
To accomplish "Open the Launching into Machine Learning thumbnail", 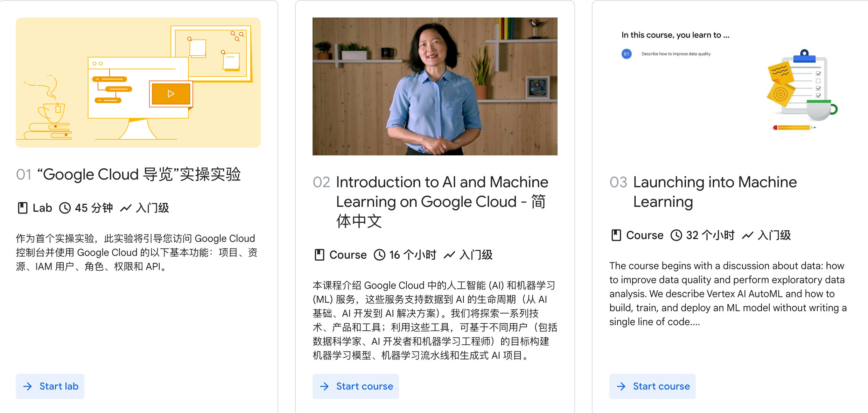I will click(x=732, y=86).
